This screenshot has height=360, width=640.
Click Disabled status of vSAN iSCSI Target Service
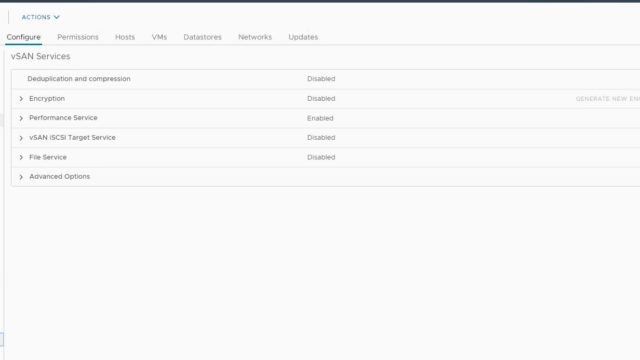click(x=321, y=138)
